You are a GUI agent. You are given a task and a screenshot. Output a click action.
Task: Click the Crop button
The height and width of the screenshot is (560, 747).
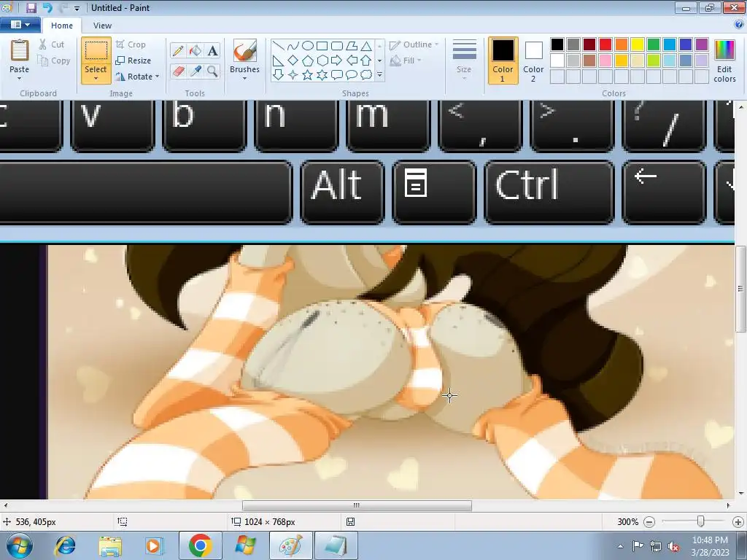(x=131, y=44)
